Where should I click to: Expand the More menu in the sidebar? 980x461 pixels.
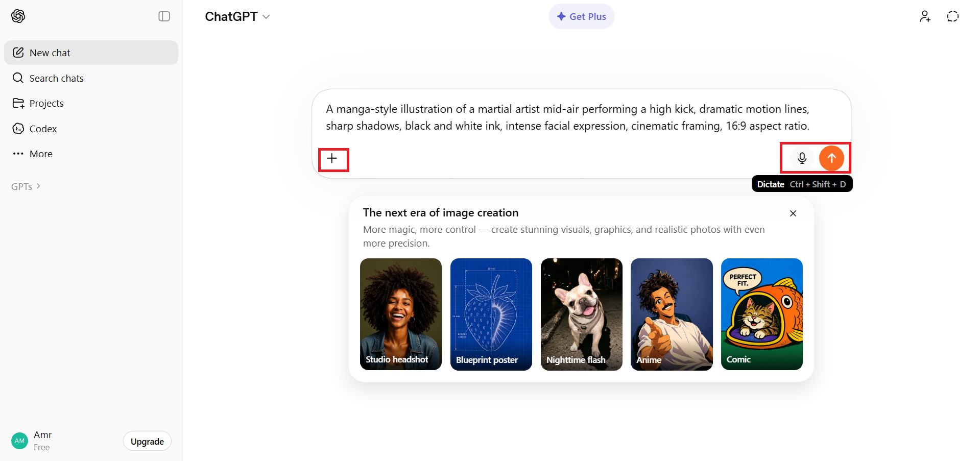pyautogui.click(x=91, y=154)
